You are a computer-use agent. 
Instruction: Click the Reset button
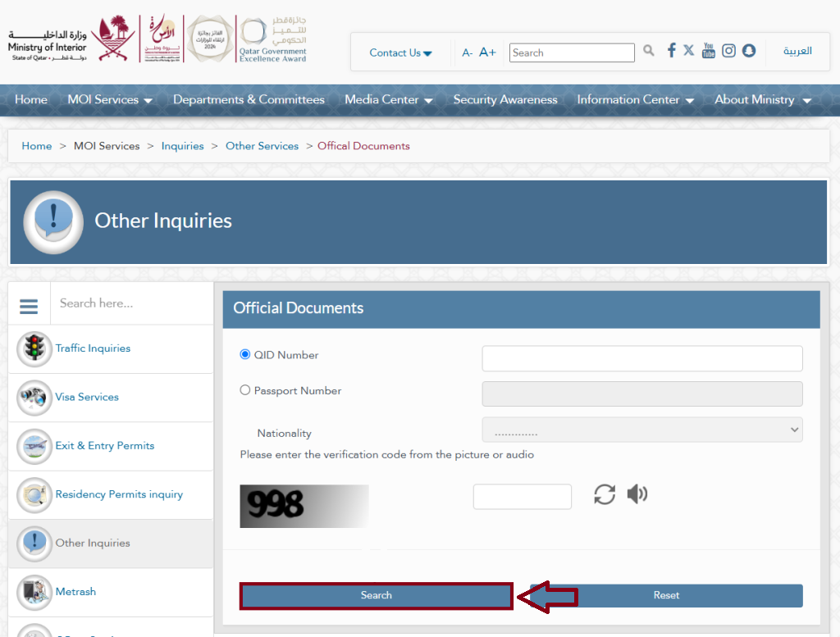pos(666,595)
